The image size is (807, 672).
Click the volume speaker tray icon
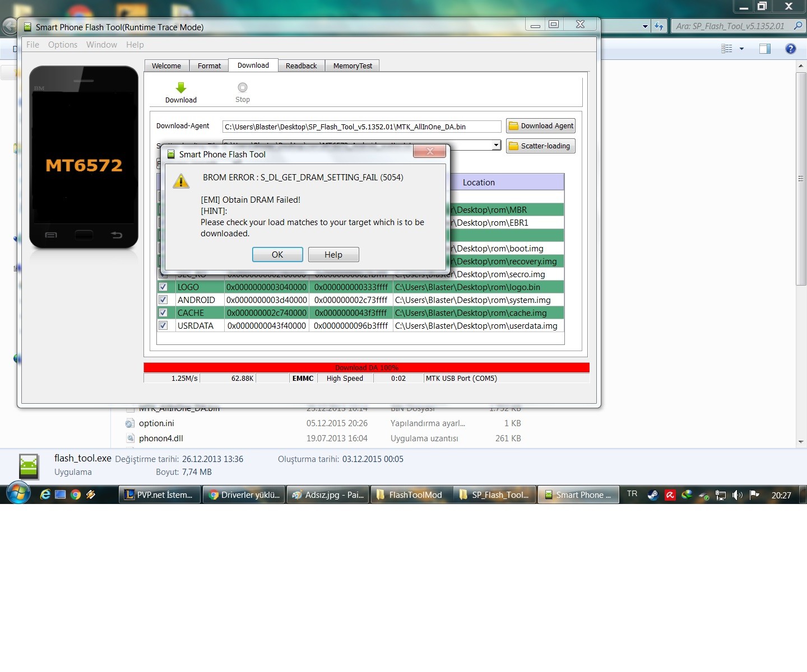point(737,495)
